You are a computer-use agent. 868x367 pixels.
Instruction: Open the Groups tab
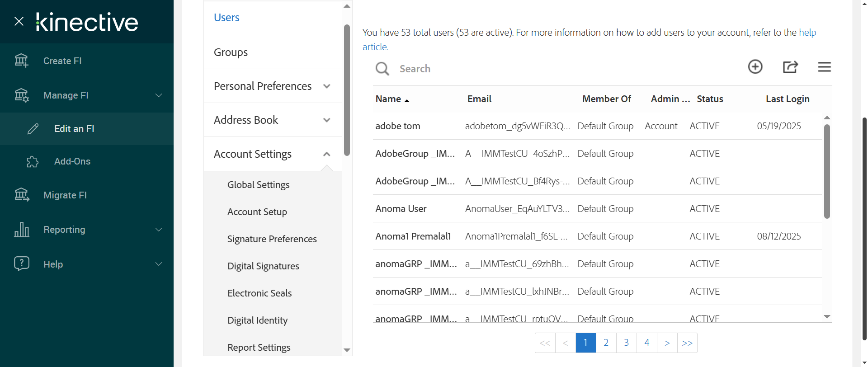click(x=231, y=52)
